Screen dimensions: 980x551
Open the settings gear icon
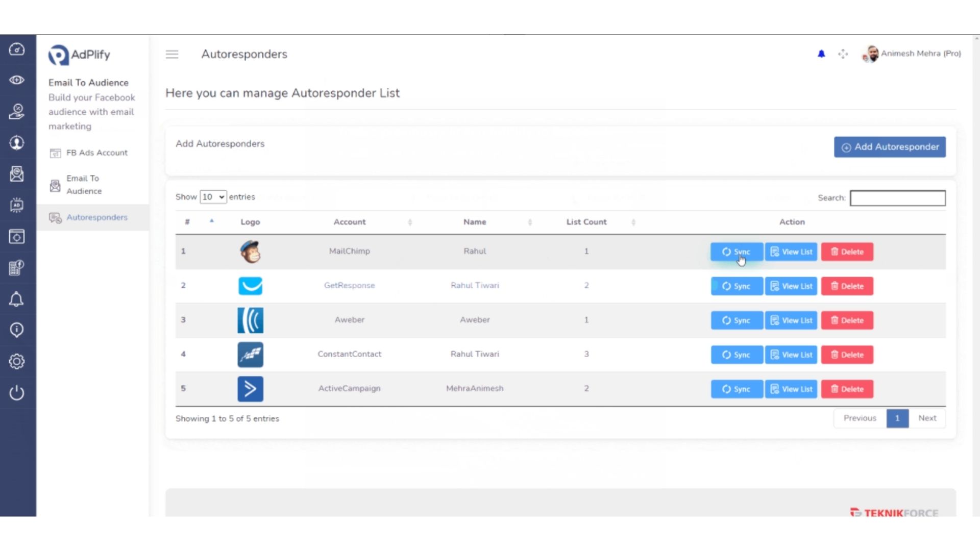point(17,361)
